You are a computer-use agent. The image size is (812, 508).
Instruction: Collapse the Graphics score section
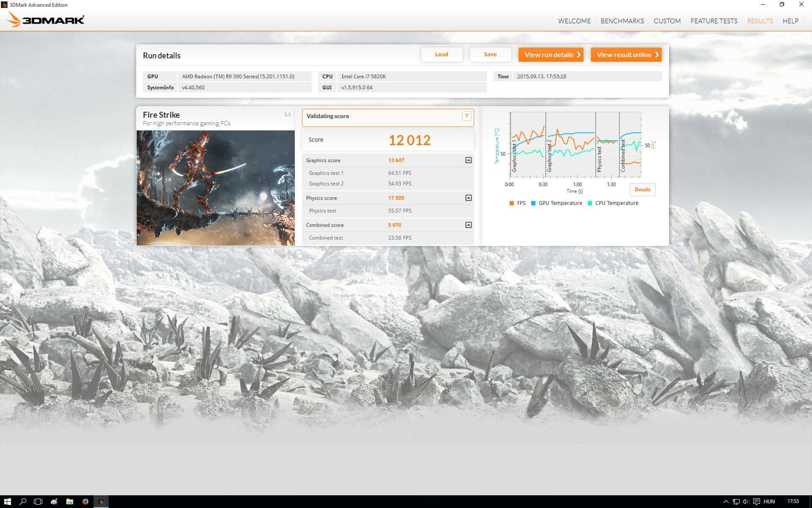(x=468, y=160)
